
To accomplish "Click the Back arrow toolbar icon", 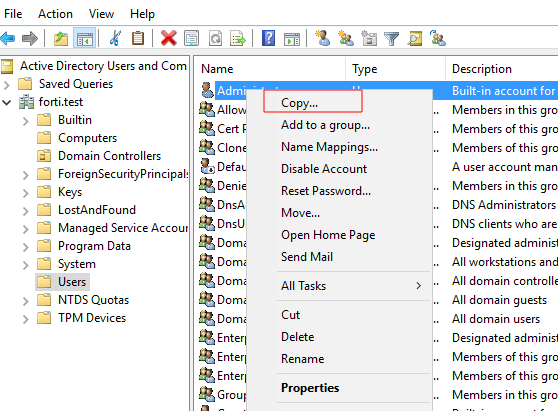I will 8,38.
